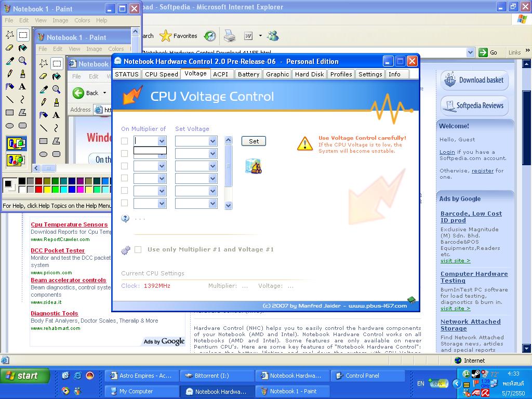Image resolution: width=532 pixels, height=399 pixels.
Task: Activate the Airbrush tool in Paint
Action: (x=9, y=87)
